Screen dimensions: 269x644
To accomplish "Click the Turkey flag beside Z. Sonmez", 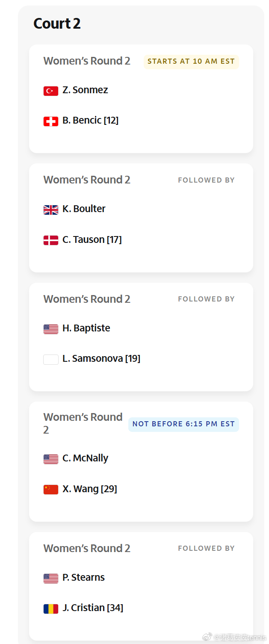I will tap(50, 91).
